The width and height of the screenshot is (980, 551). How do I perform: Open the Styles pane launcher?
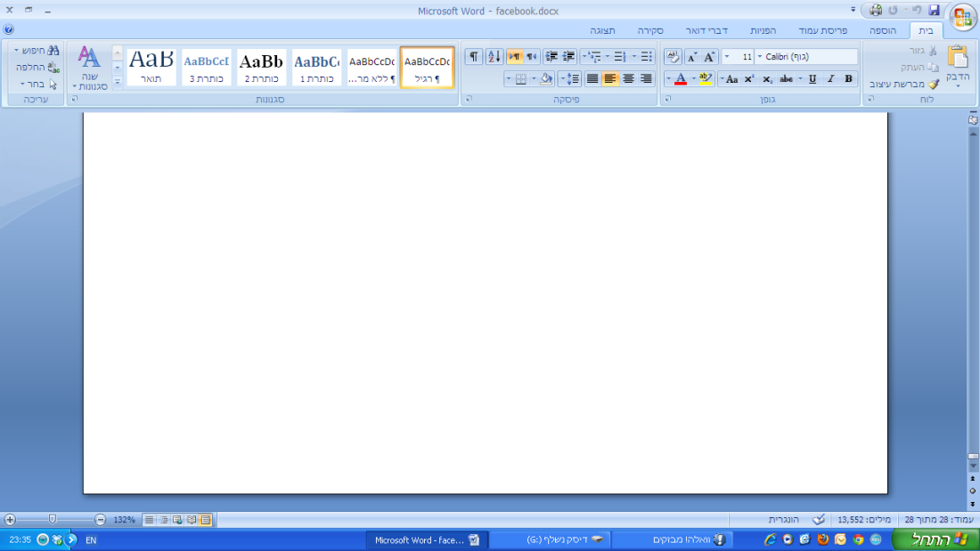point(75,100)
